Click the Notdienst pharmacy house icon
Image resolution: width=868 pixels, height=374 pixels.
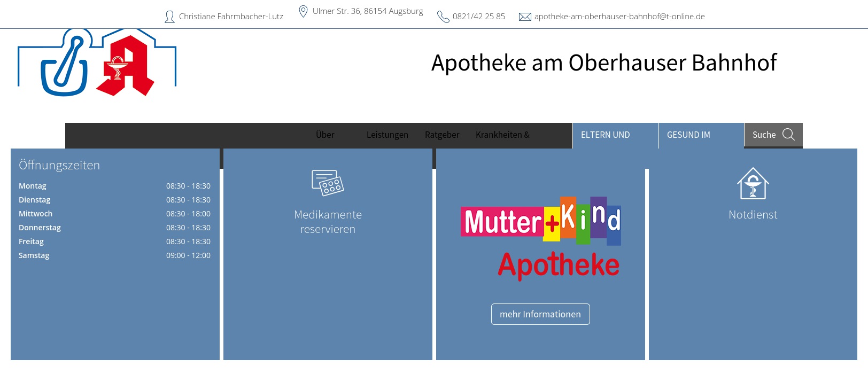(x=753, y=183)
